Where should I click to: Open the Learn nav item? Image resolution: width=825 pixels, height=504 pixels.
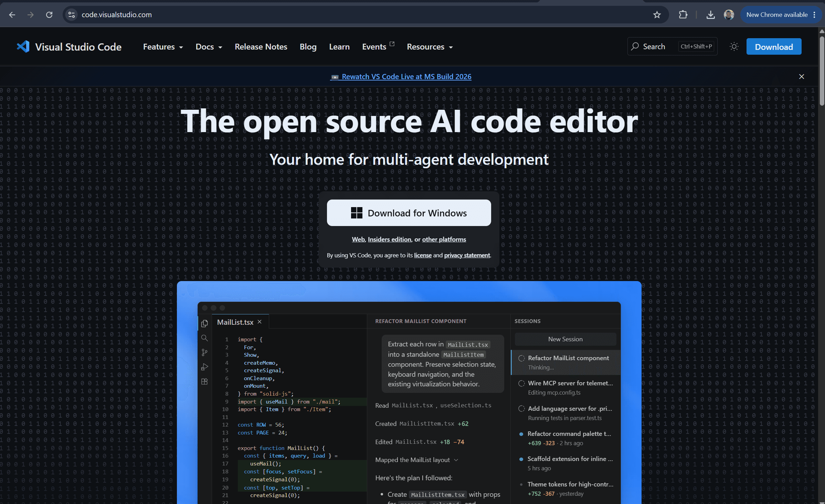click(x=339, y=46)
